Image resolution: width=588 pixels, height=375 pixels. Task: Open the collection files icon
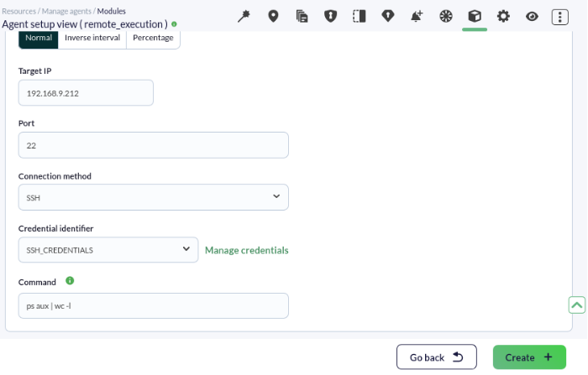pos(302,17)
